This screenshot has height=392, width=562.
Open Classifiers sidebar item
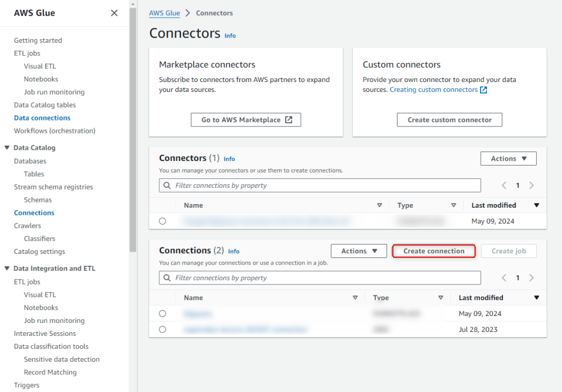tap(39, 239)
